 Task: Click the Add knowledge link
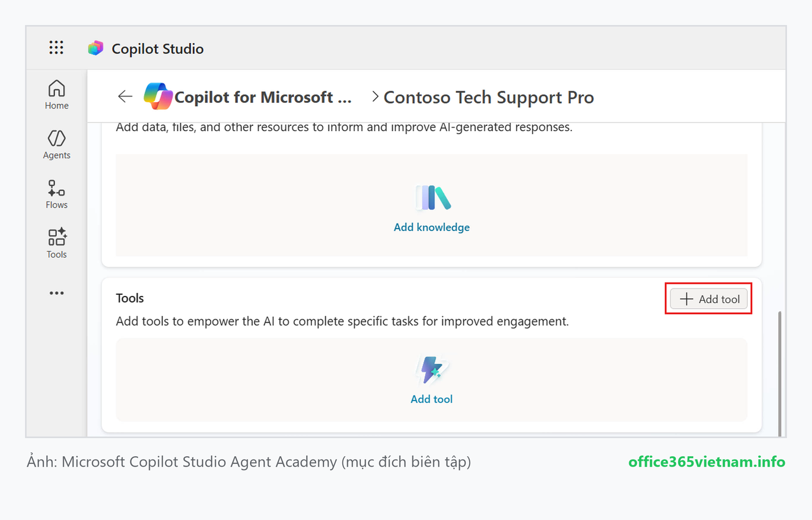(x=432, y=228)
